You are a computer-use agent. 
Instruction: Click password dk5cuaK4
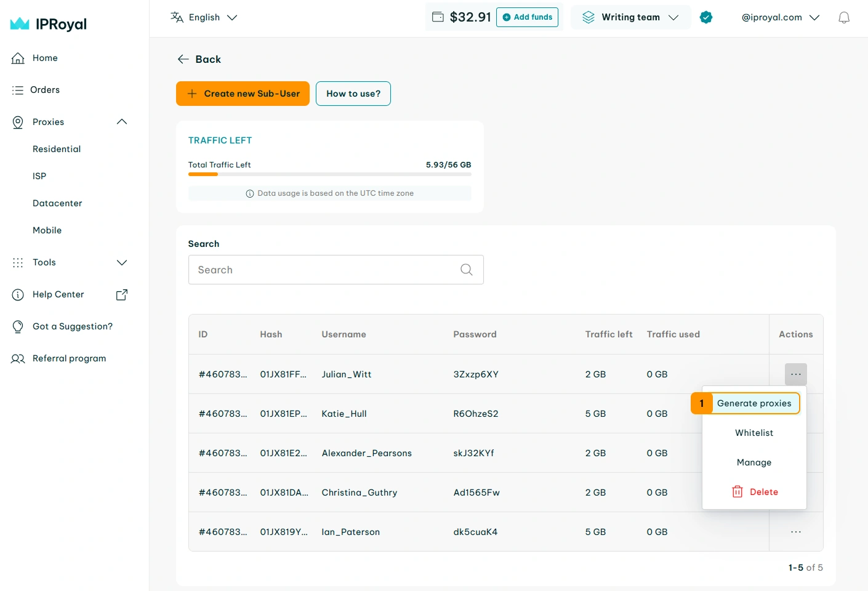click(x=475, y=532)
